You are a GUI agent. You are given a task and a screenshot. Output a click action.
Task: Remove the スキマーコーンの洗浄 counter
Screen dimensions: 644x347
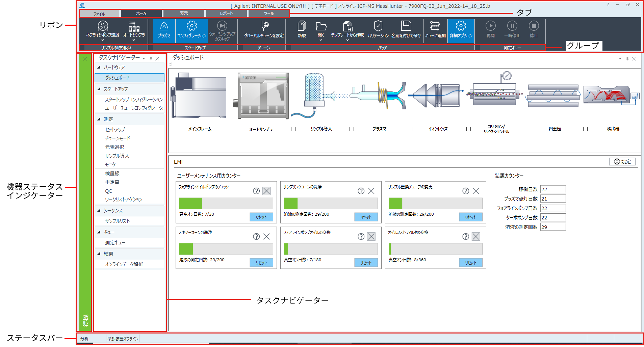pyautogui.click(x=266, y=237)
